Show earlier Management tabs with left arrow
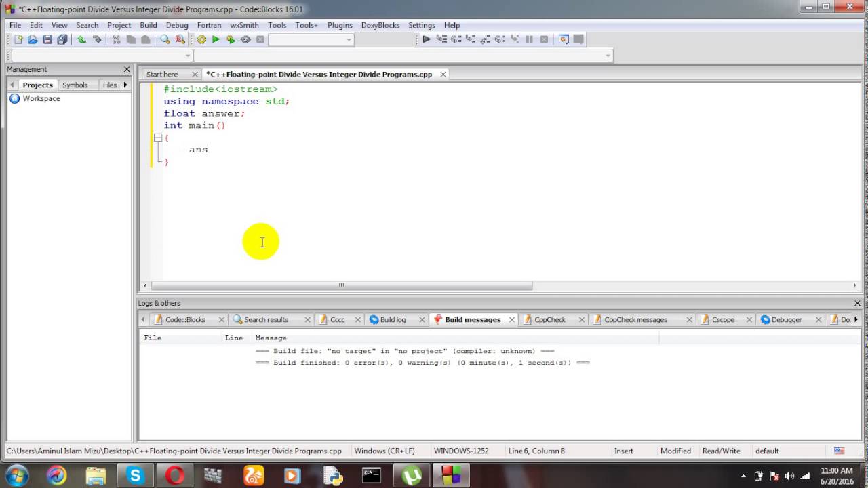Image resolution: width=868 pixels, height=488 pixels. [x=12, y=85]
